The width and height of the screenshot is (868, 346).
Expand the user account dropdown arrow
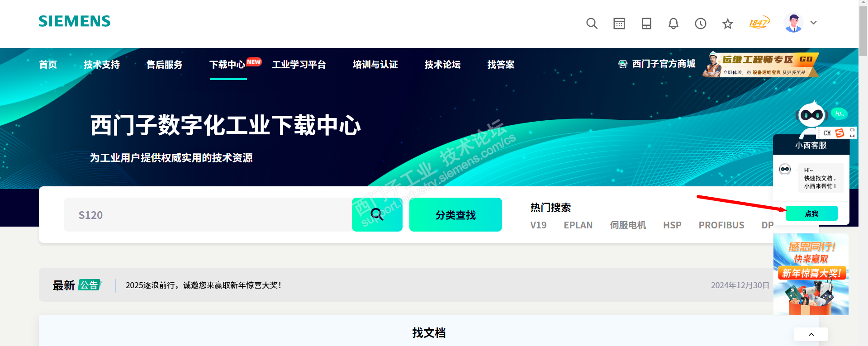point(813,23)
